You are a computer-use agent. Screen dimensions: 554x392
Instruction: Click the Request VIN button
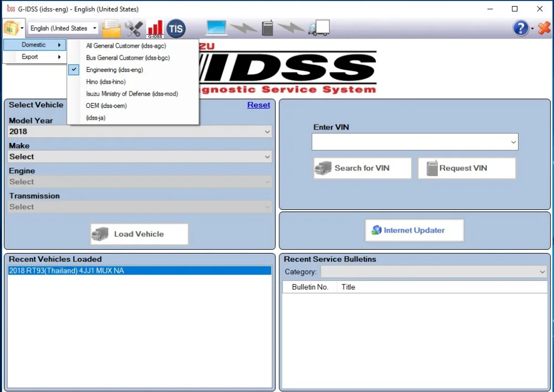pyautogui.click(x=466, y=168)
